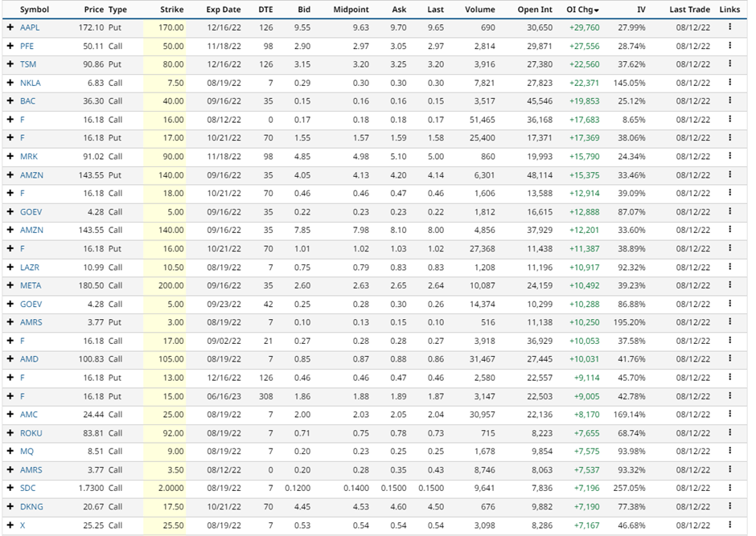Open the three-dot menu for DKNG row
The image size is (756, 536).
point(730,506)
